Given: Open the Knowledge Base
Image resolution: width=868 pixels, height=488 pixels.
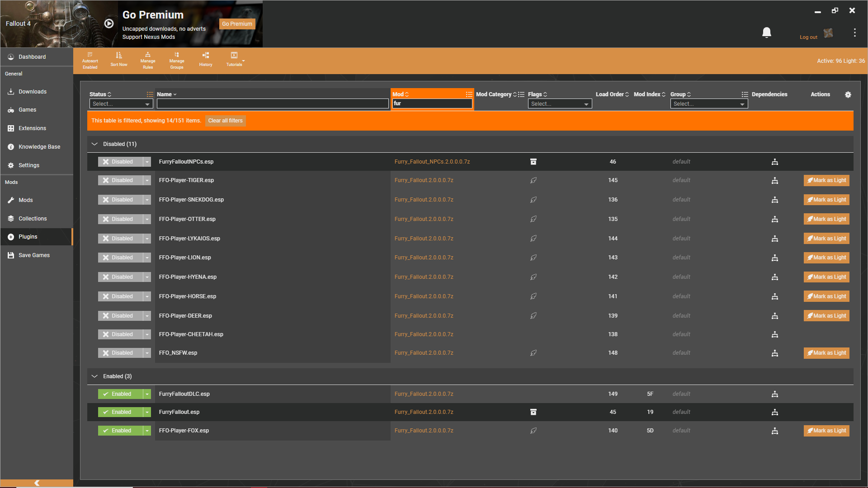Looking at the screenshot, I should [x=37, y=147].
